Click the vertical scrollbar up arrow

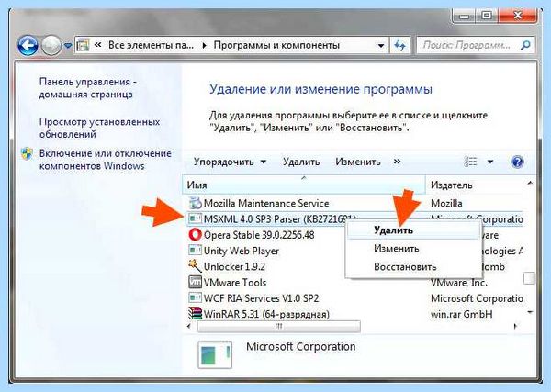[x=530, y=183]
